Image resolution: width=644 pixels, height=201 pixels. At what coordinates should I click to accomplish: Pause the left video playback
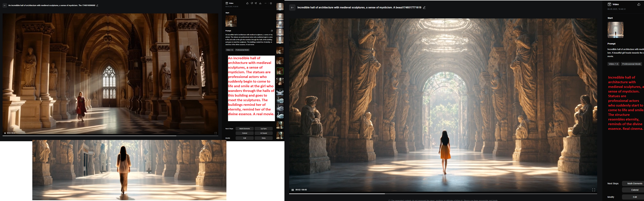coord(5,133)
